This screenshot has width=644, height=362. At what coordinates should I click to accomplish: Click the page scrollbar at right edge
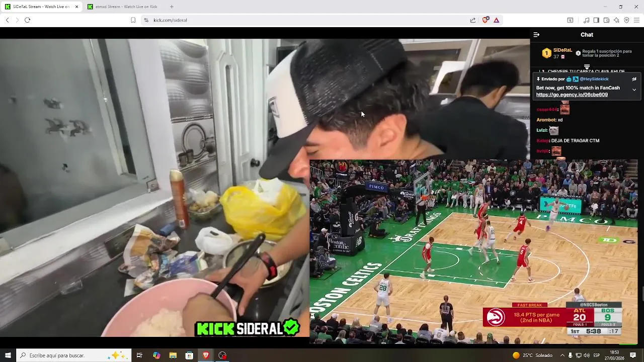click(642, 294)
